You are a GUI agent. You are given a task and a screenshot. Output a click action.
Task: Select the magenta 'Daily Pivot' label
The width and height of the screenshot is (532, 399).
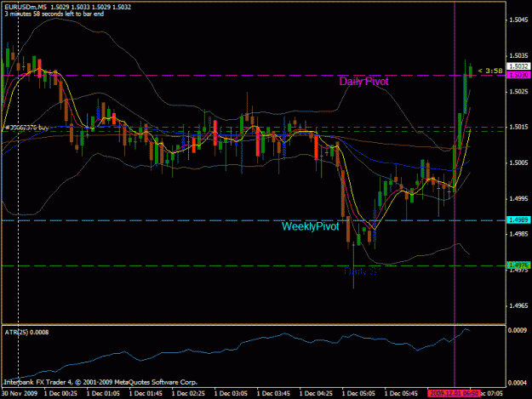[363, 82]
